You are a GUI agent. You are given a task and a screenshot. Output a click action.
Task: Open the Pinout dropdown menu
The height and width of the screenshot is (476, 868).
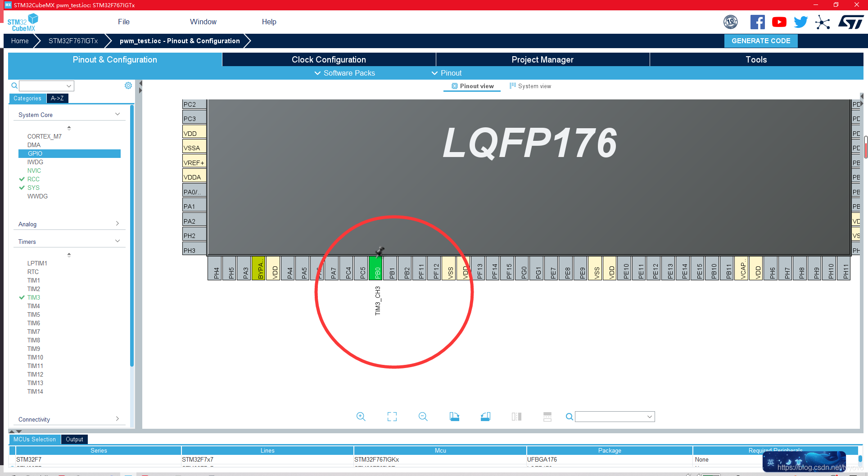point(446,73)
